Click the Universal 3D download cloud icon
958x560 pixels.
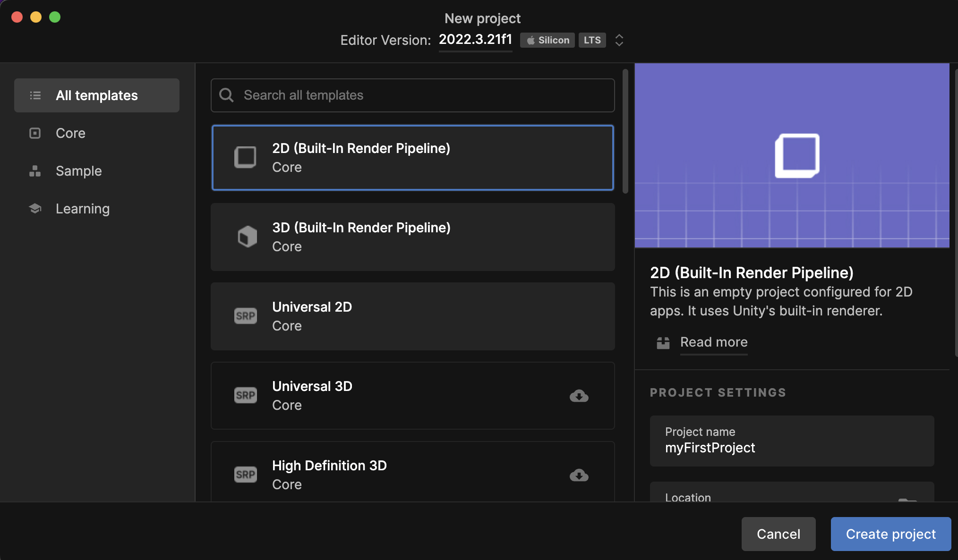click(579, 396)
